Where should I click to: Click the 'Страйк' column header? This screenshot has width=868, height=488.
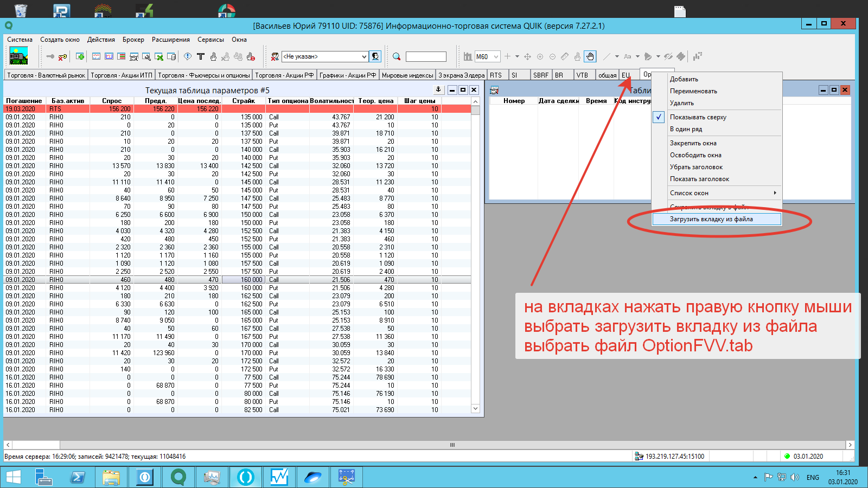[x=244, y=101]
